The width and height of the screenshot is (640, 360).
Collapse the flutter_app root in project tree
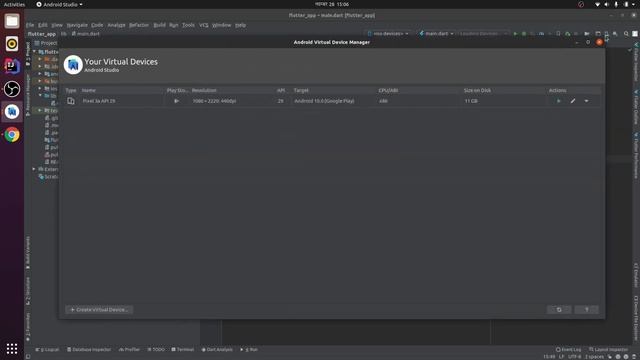[x=34, y=52]
